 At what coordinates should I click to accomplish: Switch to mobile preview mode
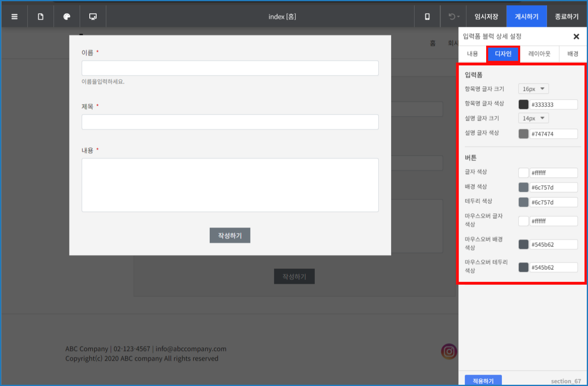pyautogui.click(x=427, y=17)
